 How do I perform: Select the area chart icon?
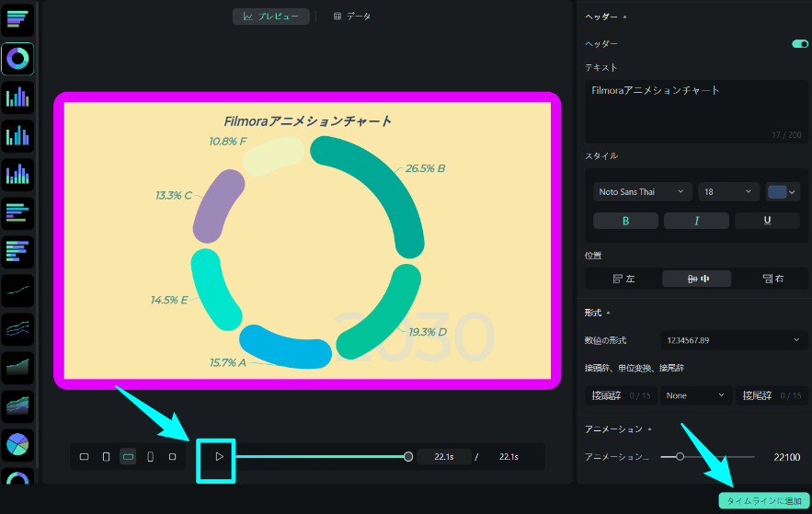17,368
